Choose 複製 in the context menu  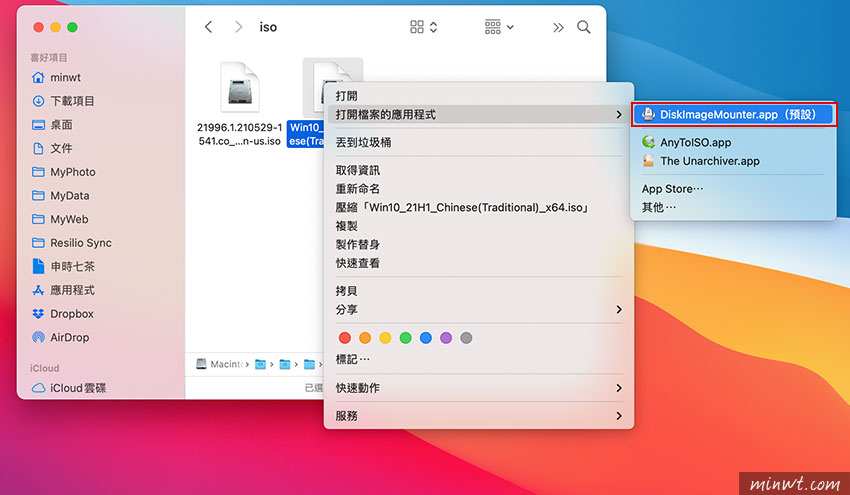pos(479,226)
